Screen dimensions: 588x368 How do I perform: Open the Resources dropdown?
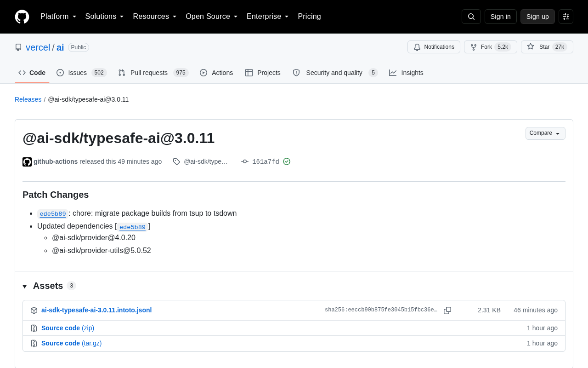(x=155, y=17)
